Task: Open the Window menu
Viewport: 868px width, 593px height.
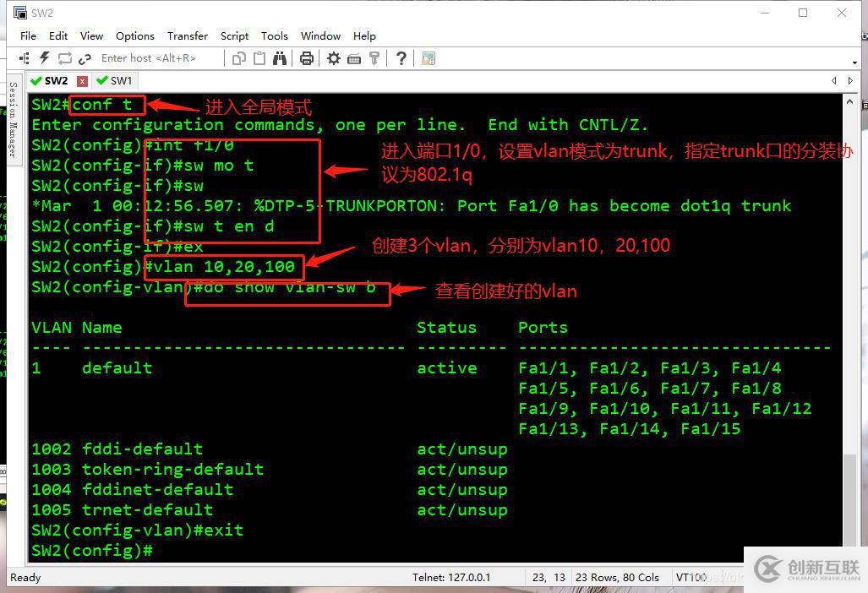Action: point(320,36)
